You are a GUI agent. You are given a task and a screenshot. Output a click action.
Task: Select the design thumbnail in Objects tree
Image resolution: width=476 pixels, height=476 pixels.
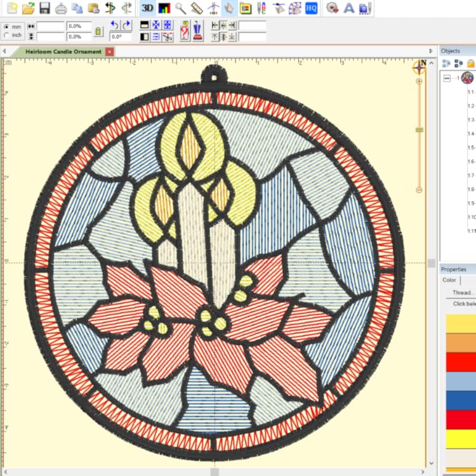468,78
